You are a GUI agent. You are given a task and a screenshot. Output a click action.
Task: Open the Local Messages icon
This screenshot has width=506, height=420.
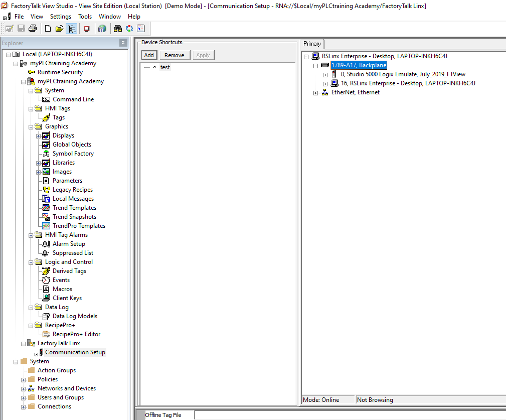46,199
